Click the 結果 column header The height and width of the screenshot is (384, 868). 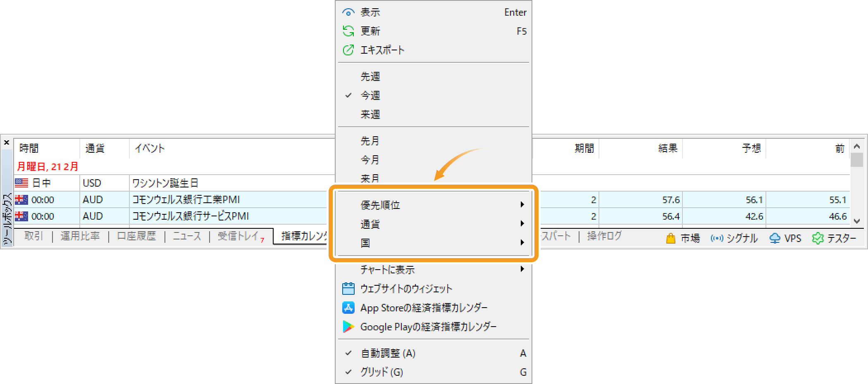(x=641, y=149)
